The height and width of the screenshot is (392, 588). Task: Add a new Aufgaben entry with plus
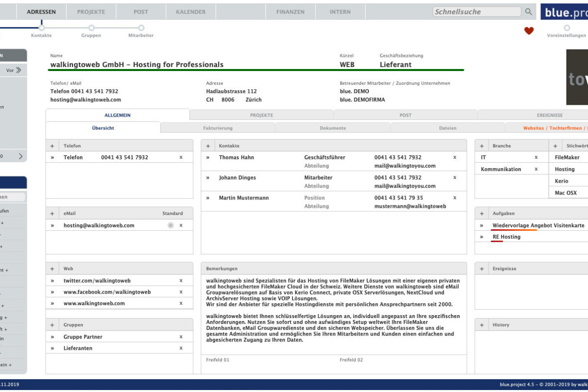(482, 214)
